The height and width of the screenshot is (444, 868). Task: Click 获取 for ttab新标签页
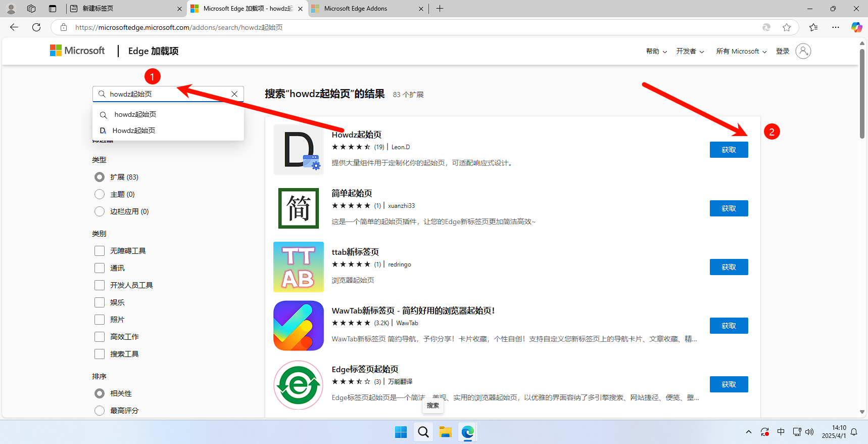point(729,267)
